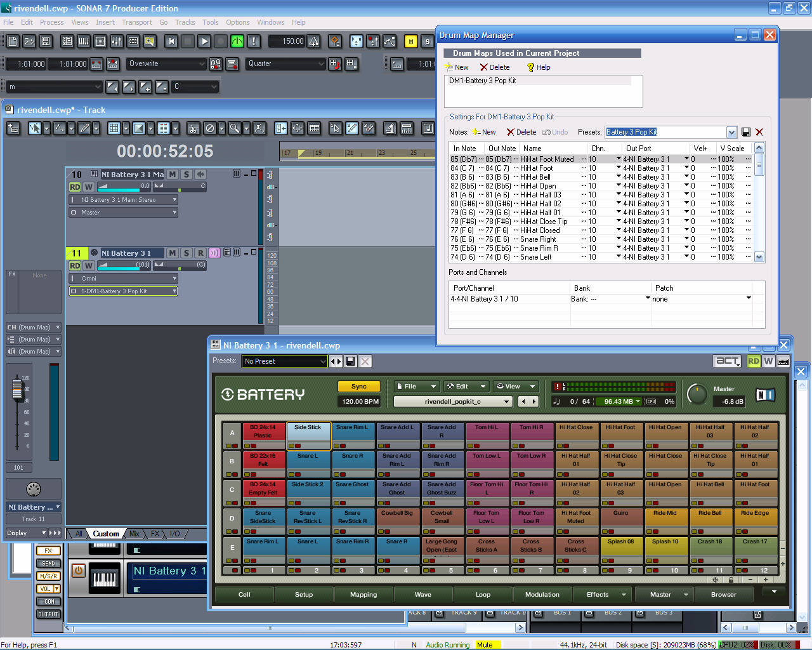Click New in Drum Maps toolbar
This screenshot has width=812, height=650.
(x=457, y=67)
